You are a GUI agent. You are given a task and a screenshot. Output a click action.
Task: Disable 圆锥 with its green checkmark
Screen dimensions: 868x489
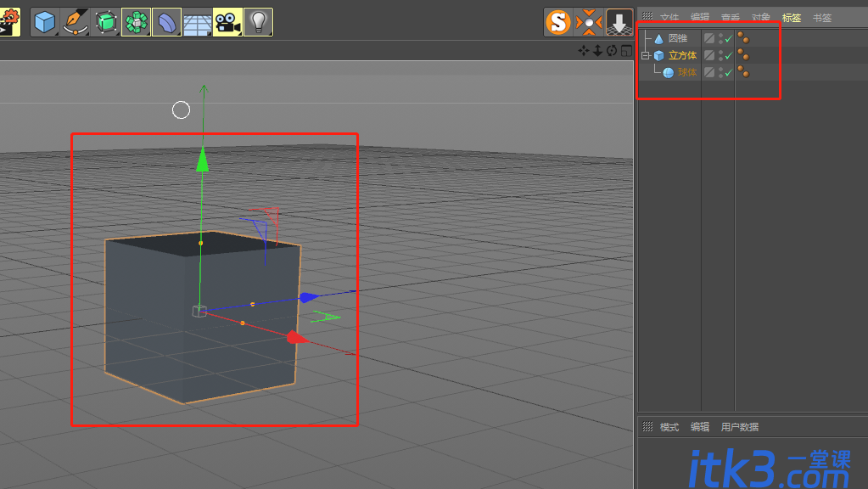pyautogui.click(x=729, y=38)
